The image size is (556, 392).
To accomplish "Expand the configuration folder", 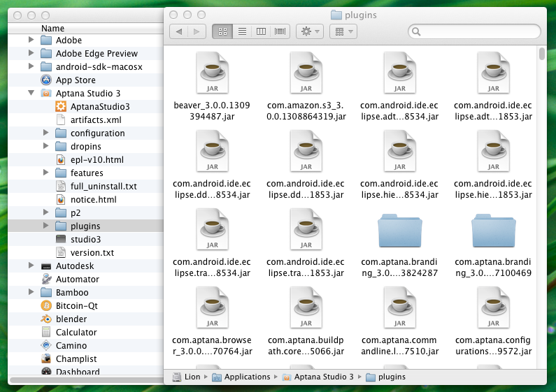I will pyautogui.click(x=45, y=133).
